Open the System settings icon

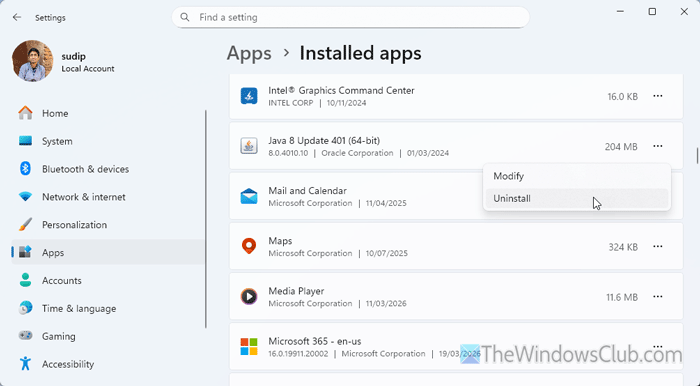[x=25, y=141]
